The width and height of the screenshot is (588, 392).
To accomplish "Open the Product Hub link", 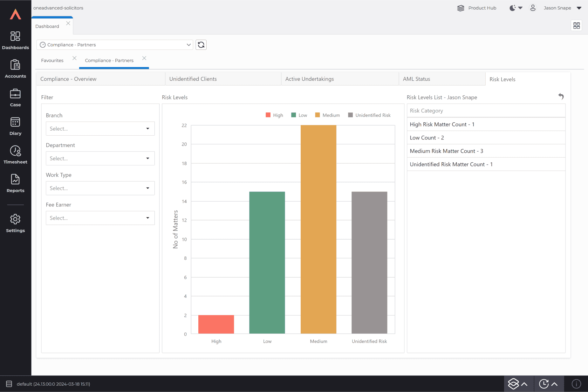I will coord(477,8).
